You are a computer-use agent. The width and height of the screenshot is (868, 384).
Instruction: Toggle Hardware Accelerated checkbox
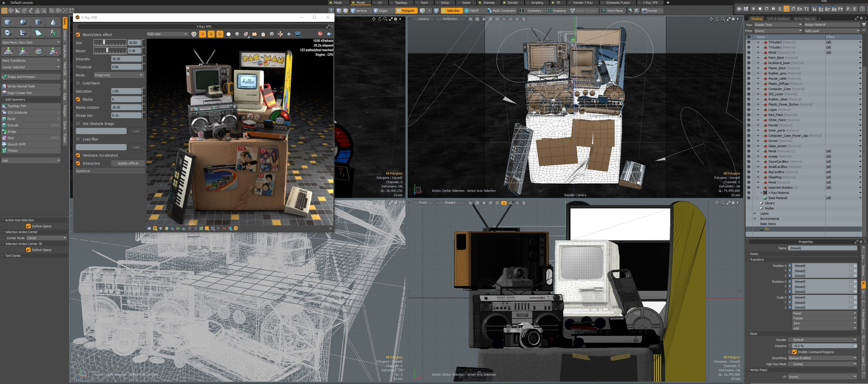pos(78,155)
